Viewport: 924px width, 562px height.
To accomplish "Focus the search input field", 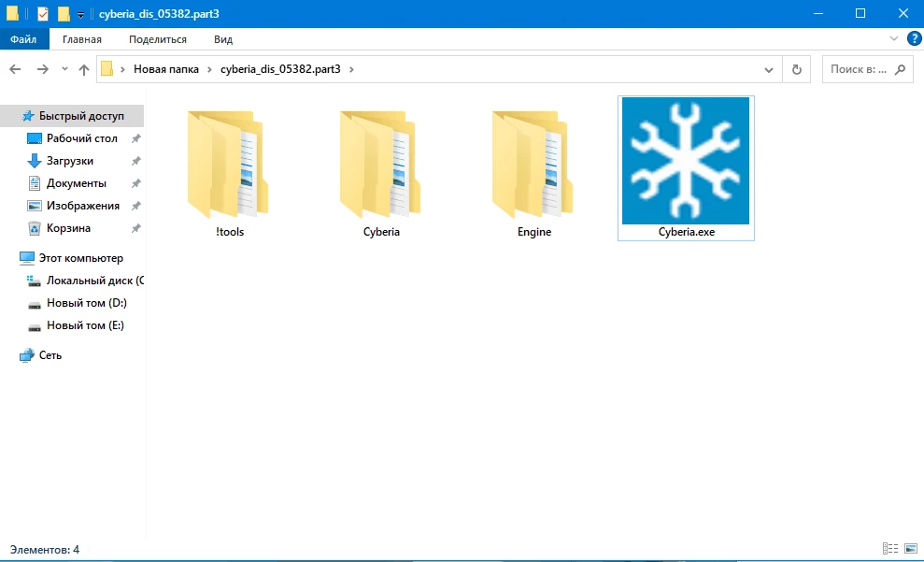I will coord(867,69).
